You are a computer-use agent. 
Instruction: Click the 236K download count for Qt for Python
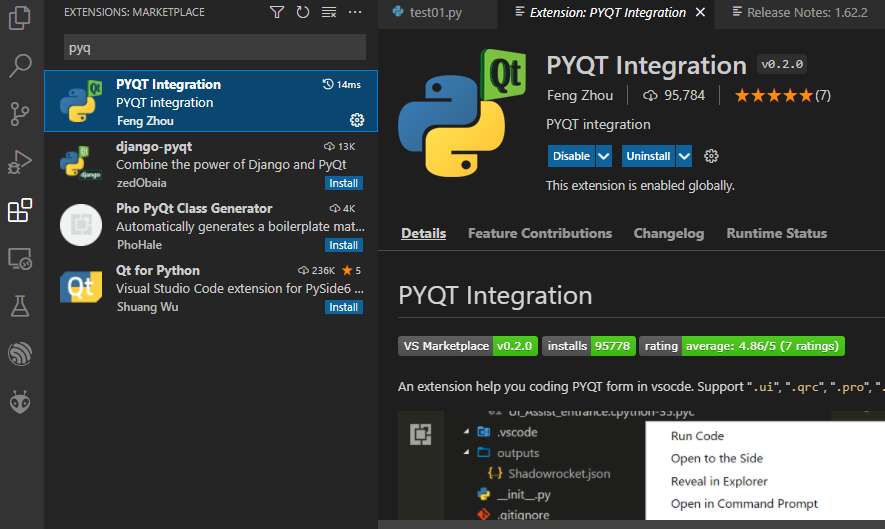(317, 270)
